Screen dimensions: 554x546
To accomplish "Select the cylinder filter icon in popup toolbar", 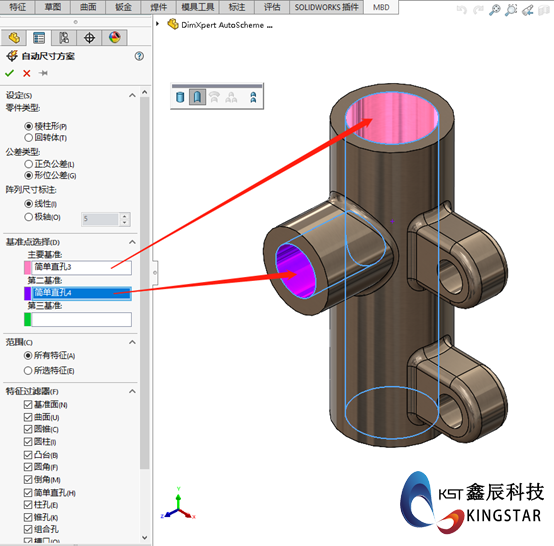I will [180, 97].
